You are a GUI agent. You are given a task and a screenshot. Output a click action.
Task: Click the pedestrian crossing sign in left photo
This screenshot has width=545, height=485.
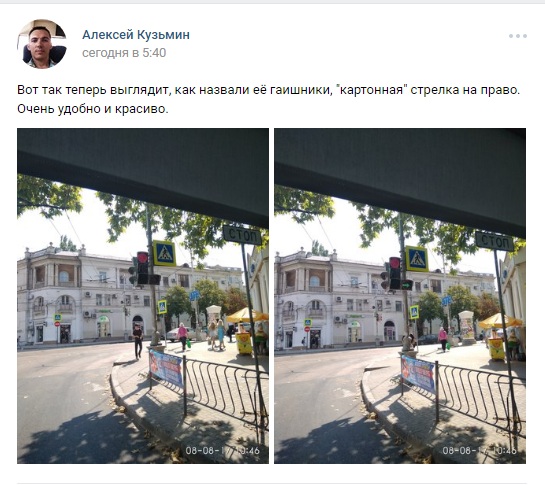(164, 253)
